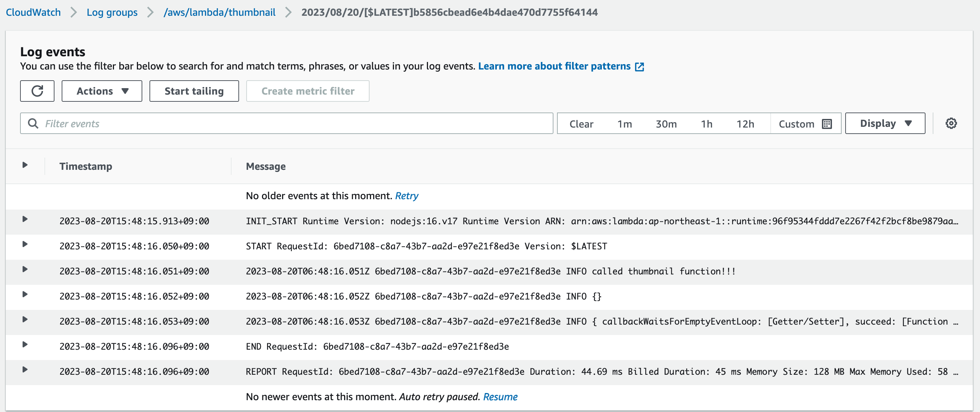Open the Display dropdown menu

pyautogui.click(x=885, y=123)
